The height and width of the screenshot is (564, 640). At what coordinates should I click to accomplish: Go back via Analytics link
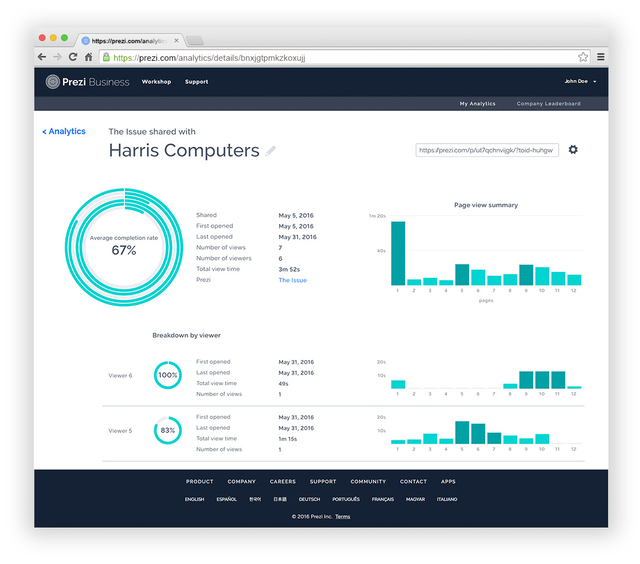(x=64, y=131)
